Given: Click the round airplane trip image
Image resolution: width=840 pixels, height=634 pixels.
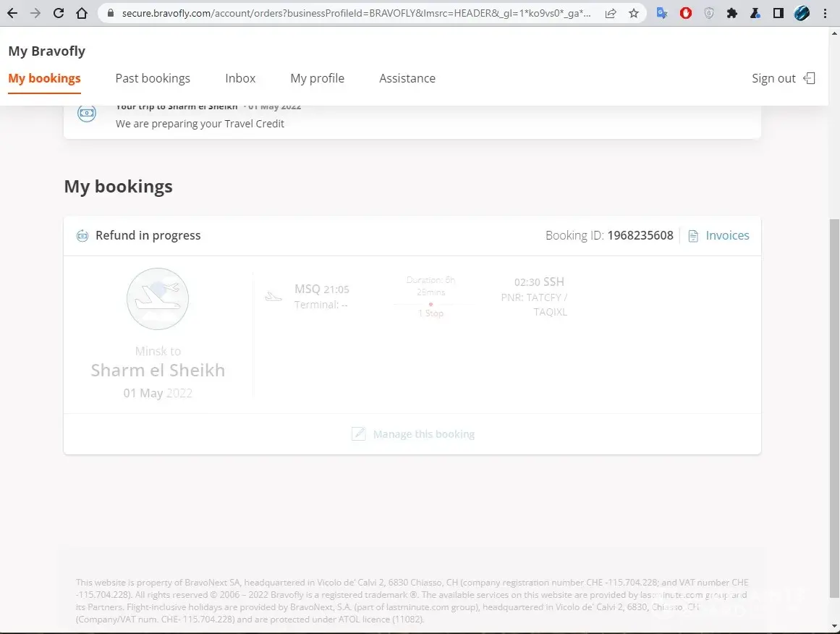Looking at the screenshot, I should click(158, 298).
